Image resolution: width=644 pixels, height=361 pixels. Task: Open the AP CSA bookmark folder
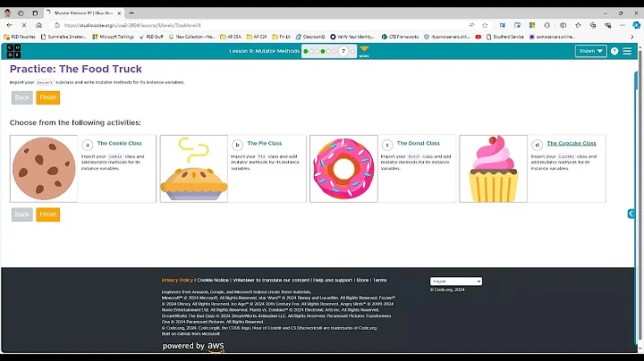coord(231,37)
